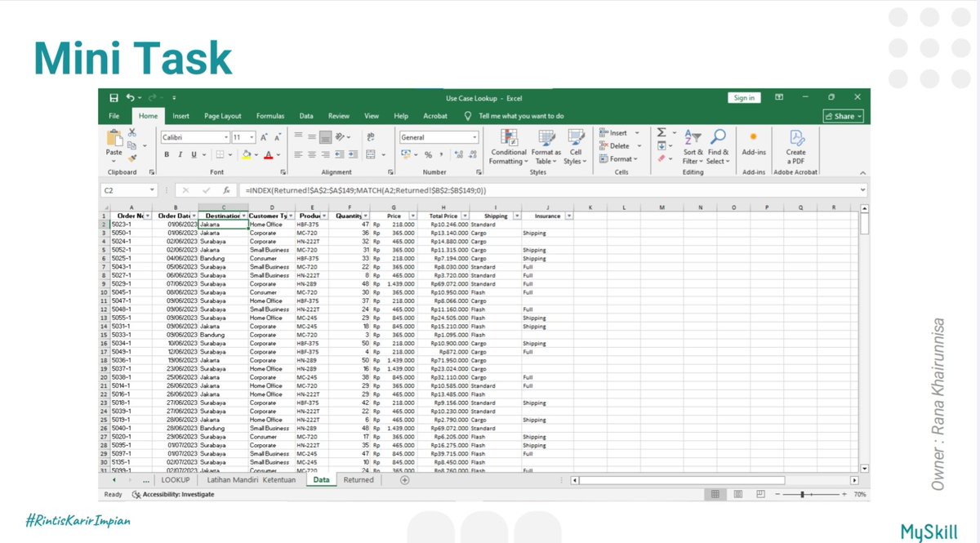
Task: Open the Shipping column filter dropdown
Action: [x=517, y=216]
